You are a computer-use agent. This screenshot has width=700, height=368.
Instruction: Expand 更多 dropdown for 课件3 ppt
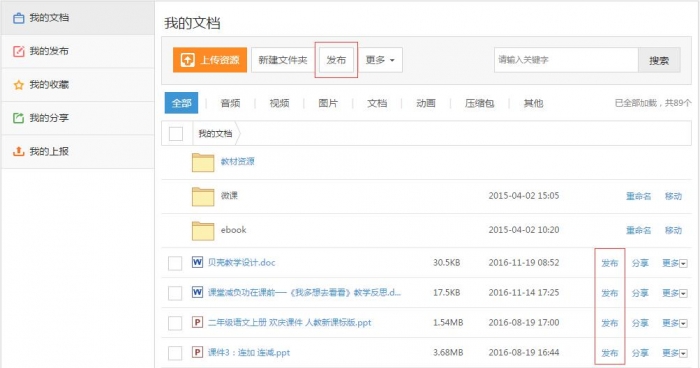(675, 353)
